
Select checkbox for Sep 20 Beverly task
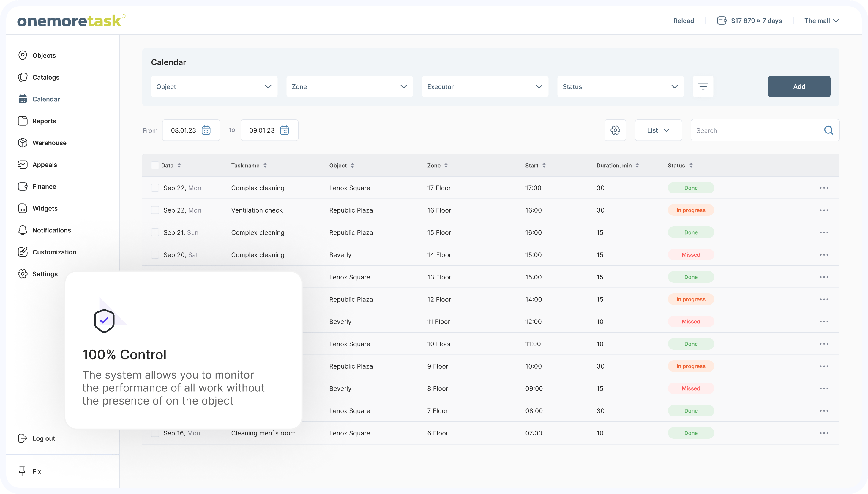(x=155, y=255)
